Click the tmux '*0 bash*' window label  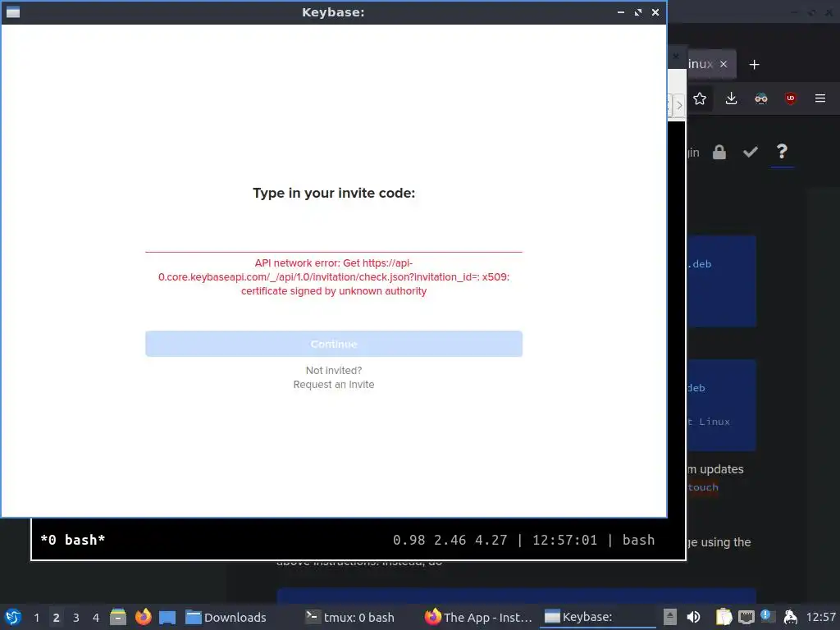73,540
